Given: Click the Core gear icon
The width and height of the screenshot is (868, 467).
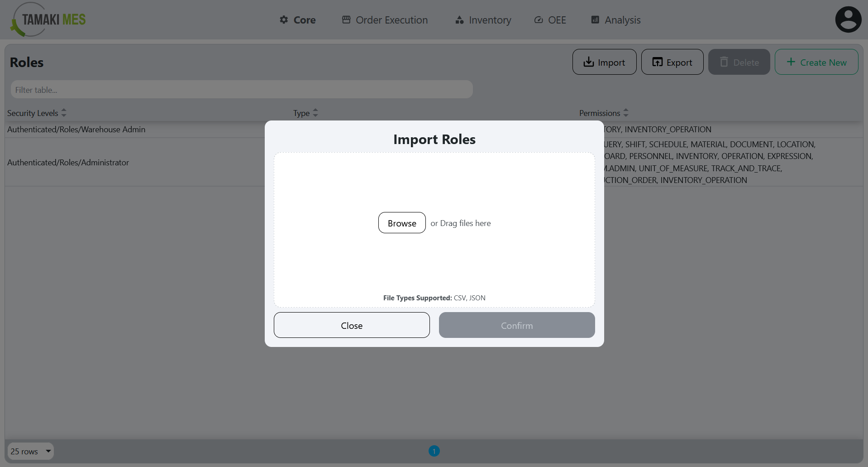Looking at the screenshot, I should [x=283, y=20].
